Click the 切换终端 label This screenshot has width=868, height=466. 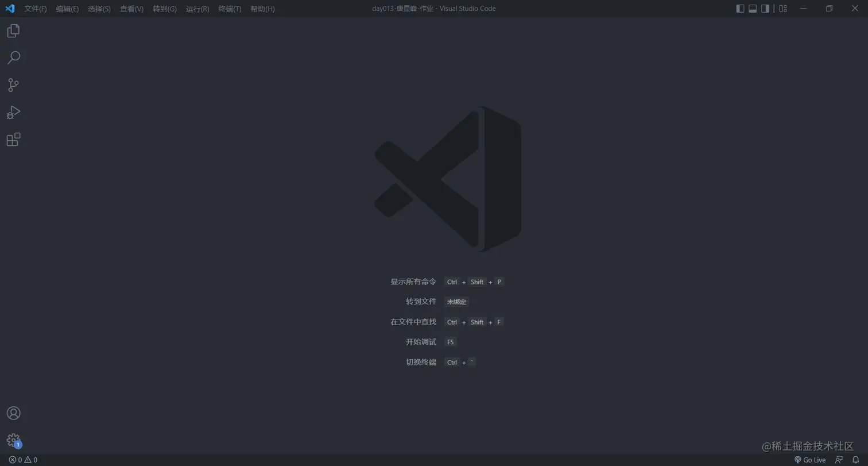tap(421, 362)
